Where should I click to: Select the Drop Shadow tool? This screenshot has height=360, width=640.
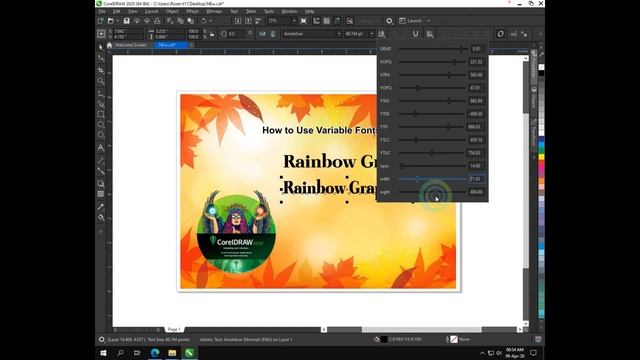tap(101, 184)
